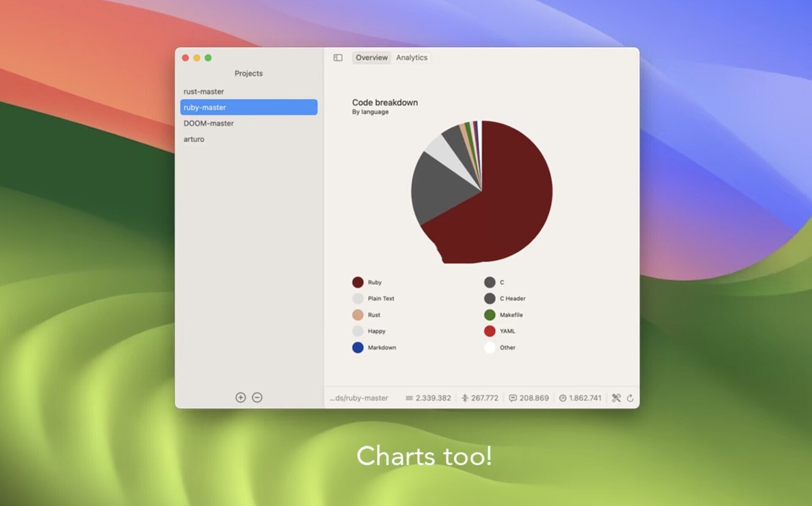Select the Overview tab
812x506 pixels.
pyautogui.click(x=371, y=57)
